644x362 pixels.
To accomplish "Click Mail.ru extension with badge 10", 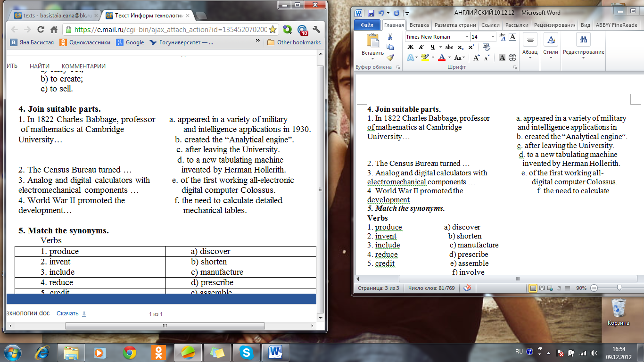I will [302, 30].
